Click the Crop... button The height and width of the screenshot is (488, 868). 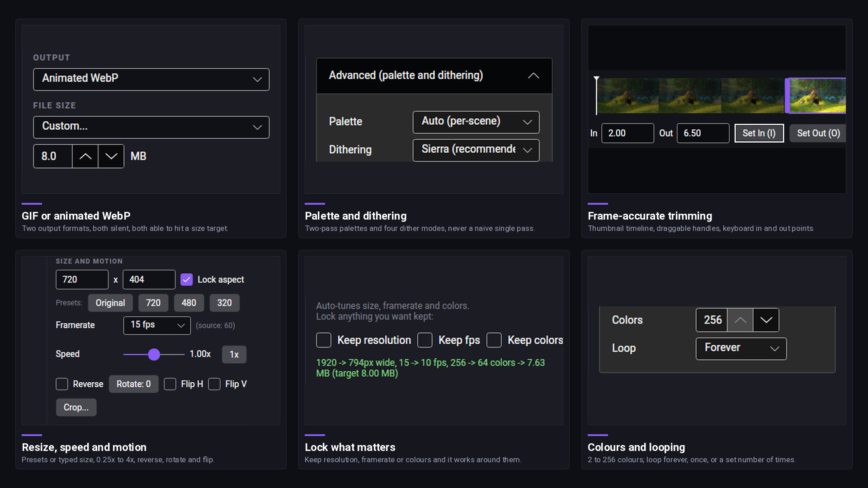pos(76,407)
